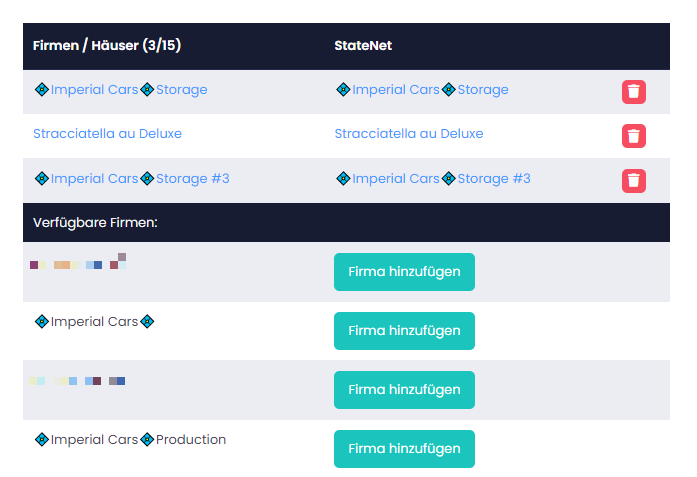
Task: Remove Imperial Cars Storage #3 using trash icon
Action: 633,180
